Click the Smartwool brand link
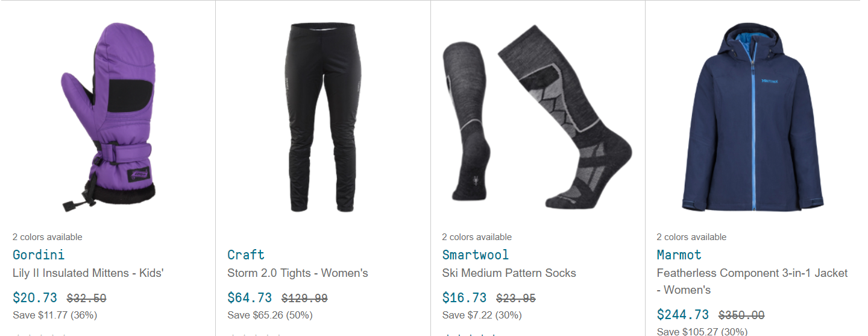 pyautogui.click(x=476, y=255)
